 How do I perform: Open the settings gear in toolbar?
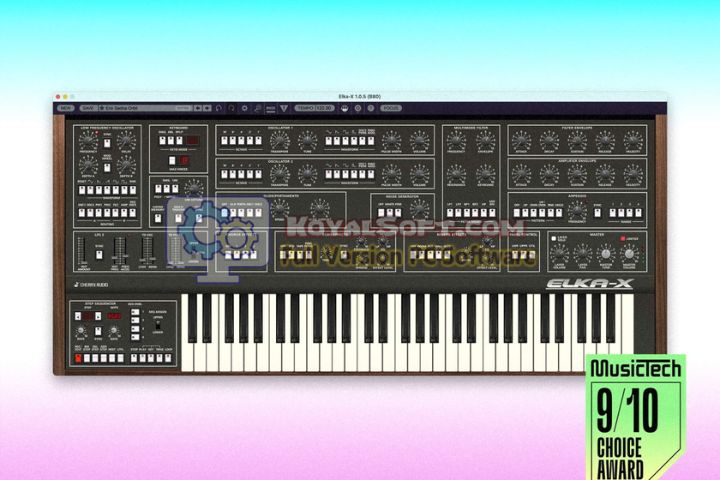pyautogui.click(x=245, y=108)
